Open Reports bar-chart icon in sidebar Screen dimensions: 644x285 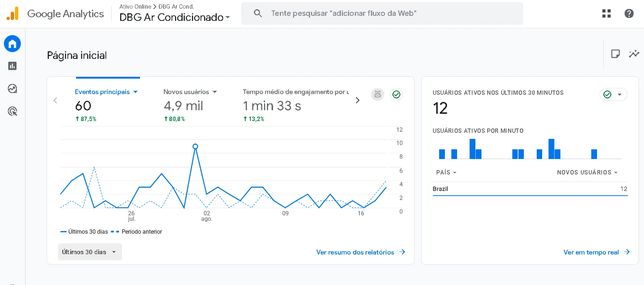[13, 66]
